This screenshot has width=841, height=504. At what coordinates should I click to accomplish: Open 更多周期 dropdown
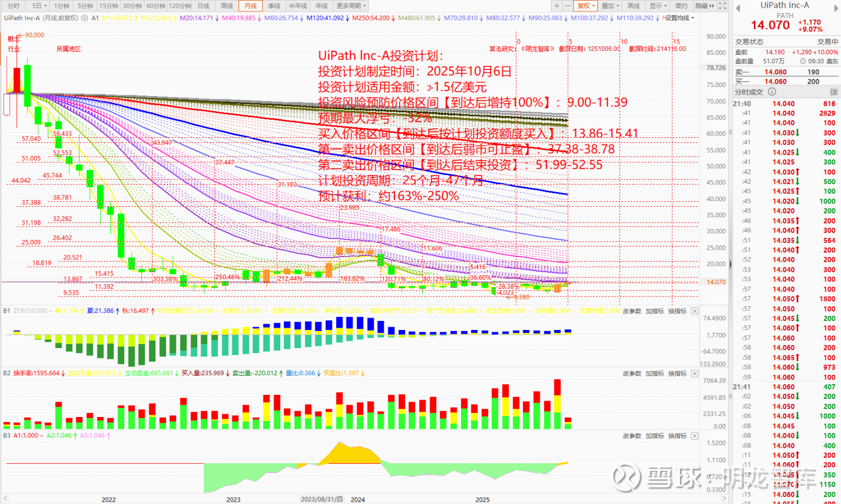point(351,6)
